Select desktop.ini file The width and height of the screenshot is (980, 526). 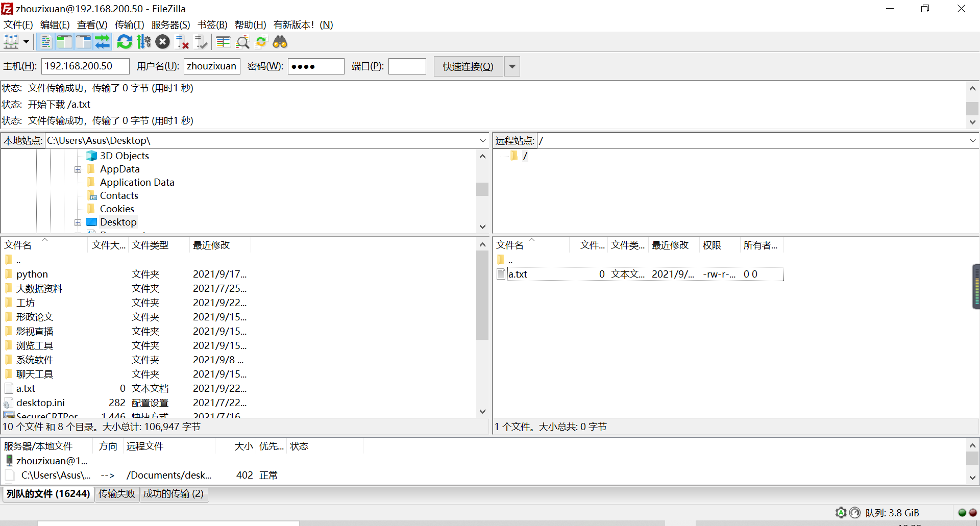tap(40, 403)
